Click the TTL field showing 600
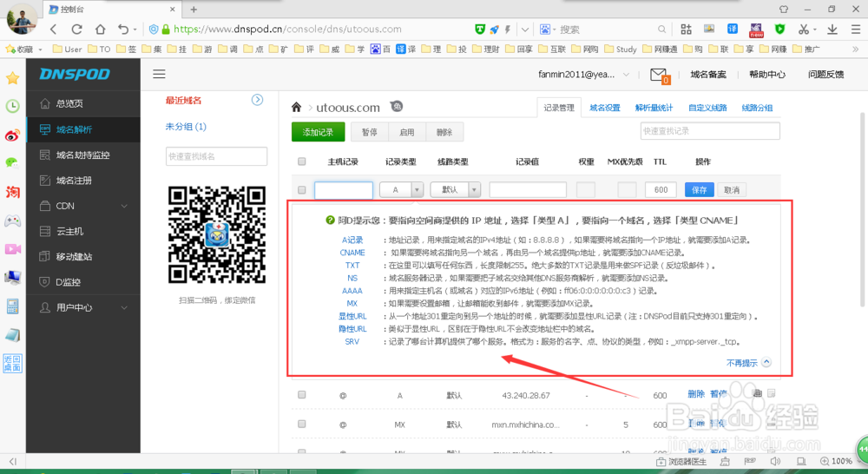This screenshot has width=868, height=474. click(x=661, y=190)
